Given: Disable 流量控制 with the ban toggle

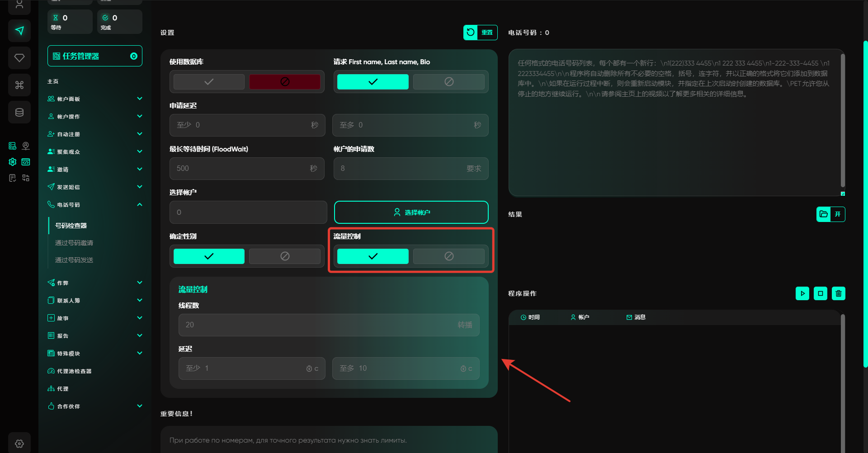Looking at the screenshot, I should (448, 256).
